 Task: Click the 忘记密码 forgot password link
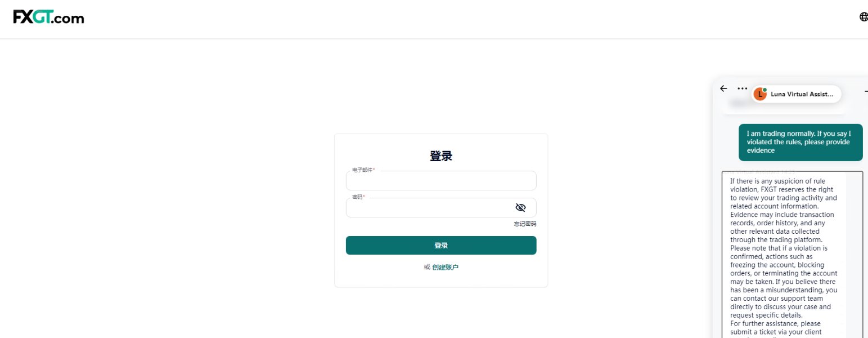[525, 224]
